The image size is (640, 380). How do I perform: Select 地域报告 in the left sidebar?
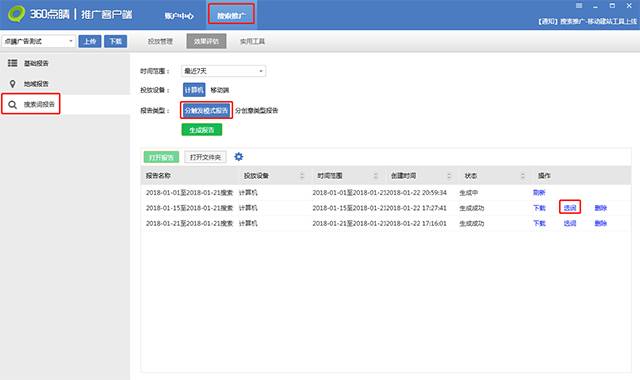[x=36, y=84]
